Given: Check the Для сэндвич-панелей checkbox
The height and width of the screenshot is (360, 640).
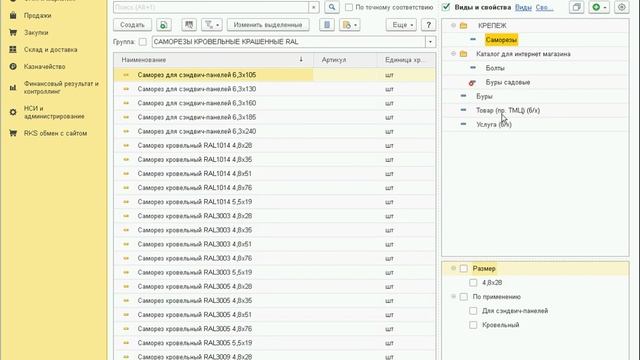Looking at the screenshot, I should point(473,311).
